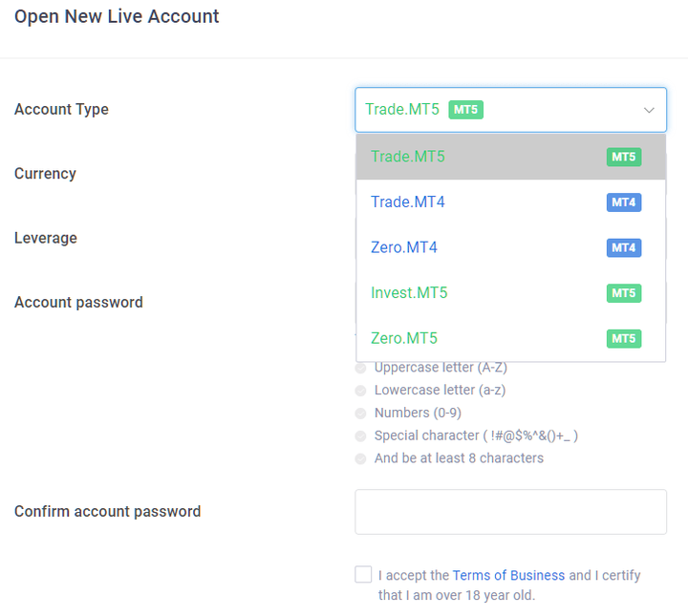Tick the Terms of Business acceptance checkbox
The image size is (688, 616).
(x=363, y=574)
